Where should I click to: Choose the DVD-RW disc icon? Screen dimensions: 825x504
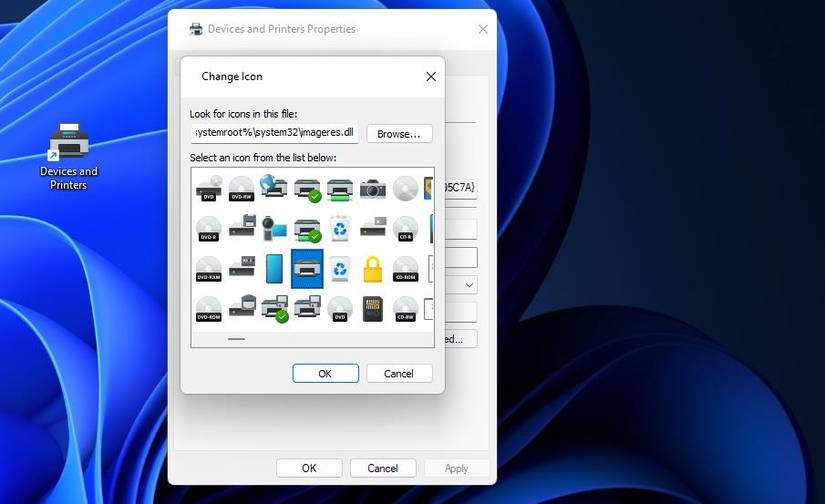[x=242, y=189]
